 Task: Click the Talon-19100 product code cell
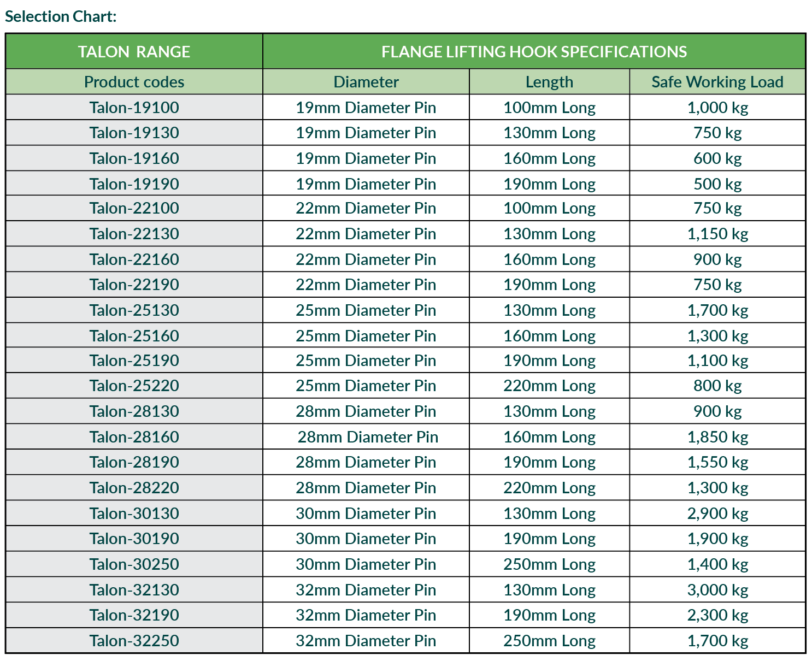tap(134, 108)
